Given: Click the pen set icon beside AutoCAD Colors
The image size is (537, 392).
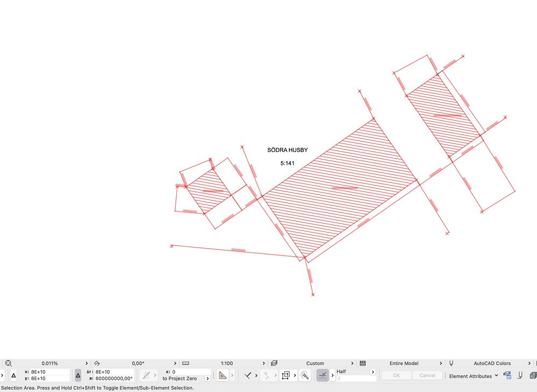Looking at the screenshot, I should click(x=452, y=363).
